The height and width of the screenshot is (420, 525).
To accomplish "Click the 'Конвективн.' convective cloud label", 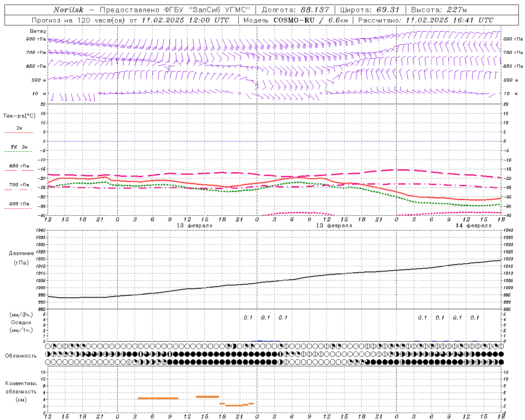I will coord(21,383).
